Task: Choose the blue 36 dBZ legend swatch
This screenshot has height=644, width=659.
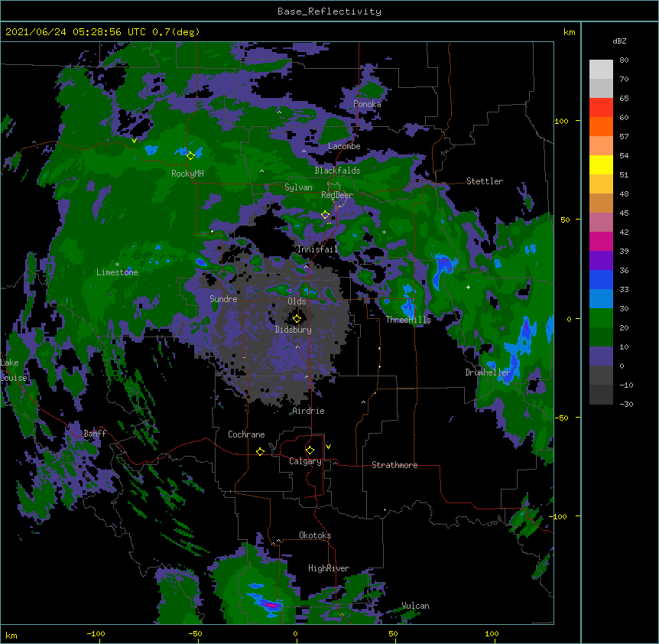Action: 601,279
